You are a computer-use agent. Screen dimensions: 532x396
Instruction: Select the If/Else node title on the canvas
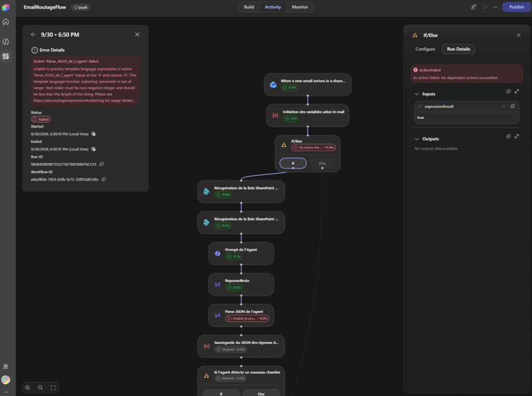[x=297, y=141]
